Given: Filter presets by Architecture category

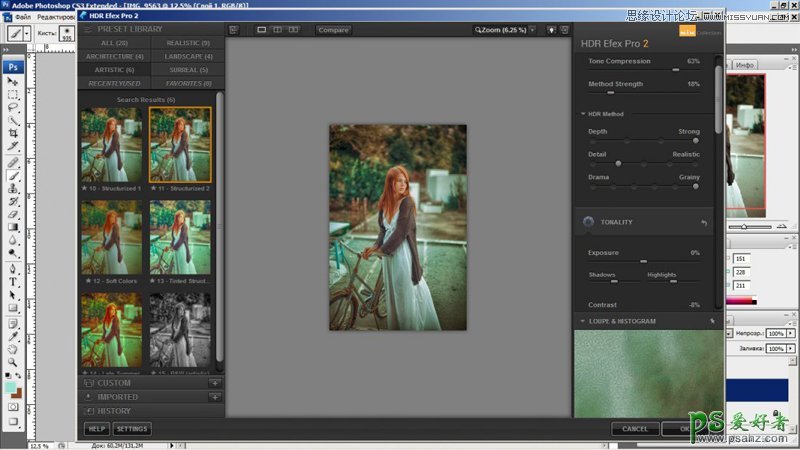Looking at the screenshot, I should (x=113, y=56).
